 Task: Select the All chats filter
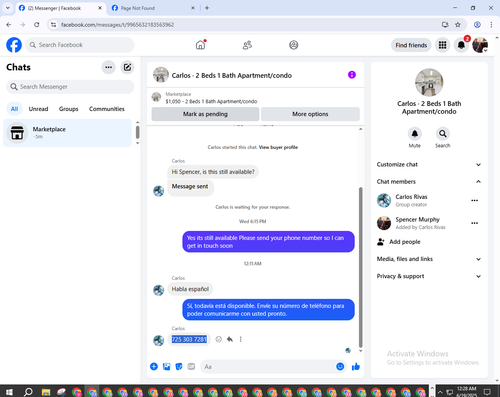point(14,109)
